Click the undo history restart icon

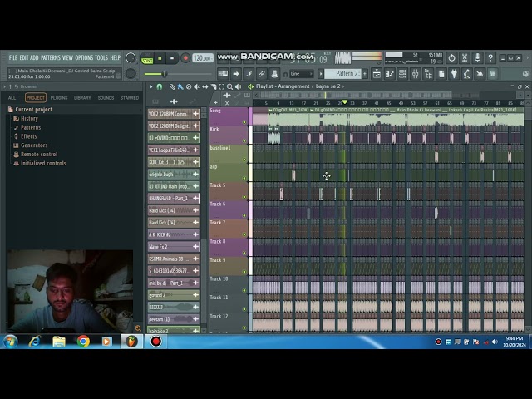pyautogui.click(x=451, y=58)
